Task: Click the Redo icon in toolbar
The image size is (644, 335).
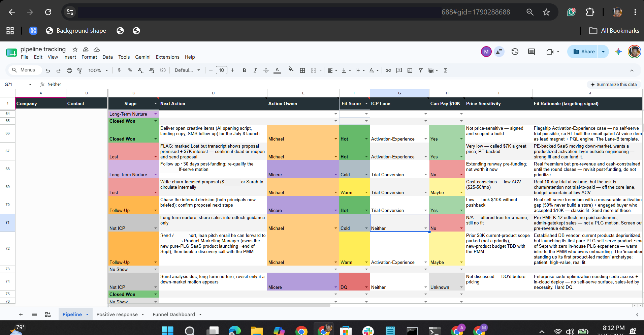Action: click(59, 70)
